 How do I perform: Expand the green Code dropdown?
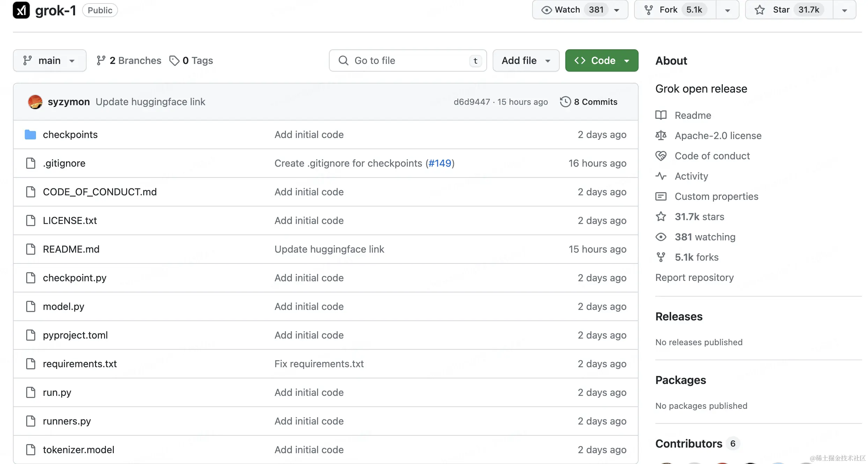(x=602, y=60)
